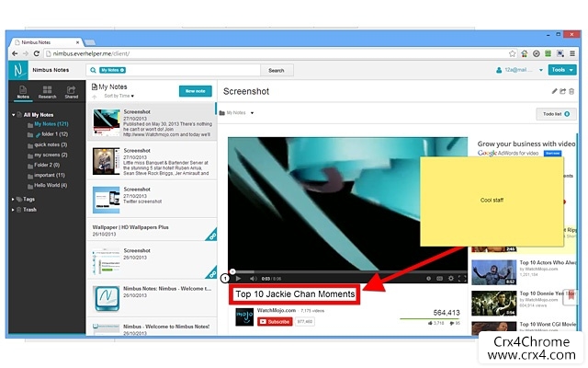
Task: Open the note's My Notes folder dropdown arrow
Action: tap(252, 112)
